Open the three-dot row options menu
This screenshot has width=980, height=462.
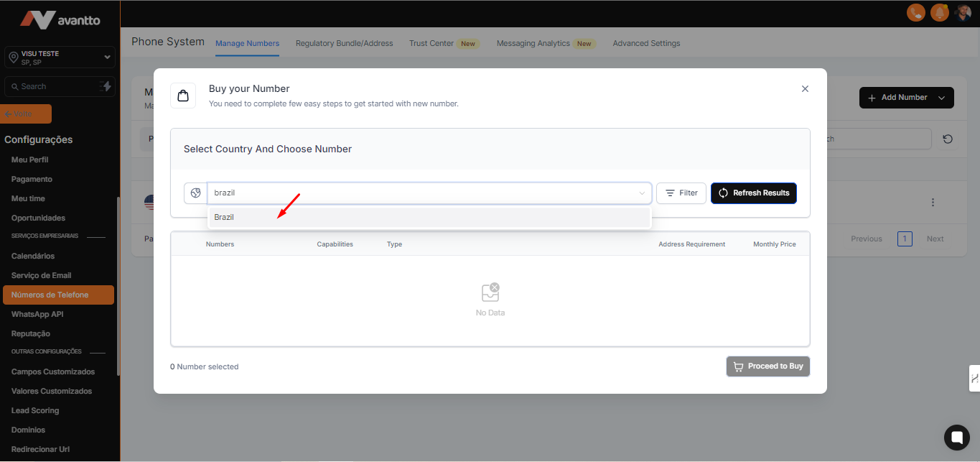[x=933, y=203]
